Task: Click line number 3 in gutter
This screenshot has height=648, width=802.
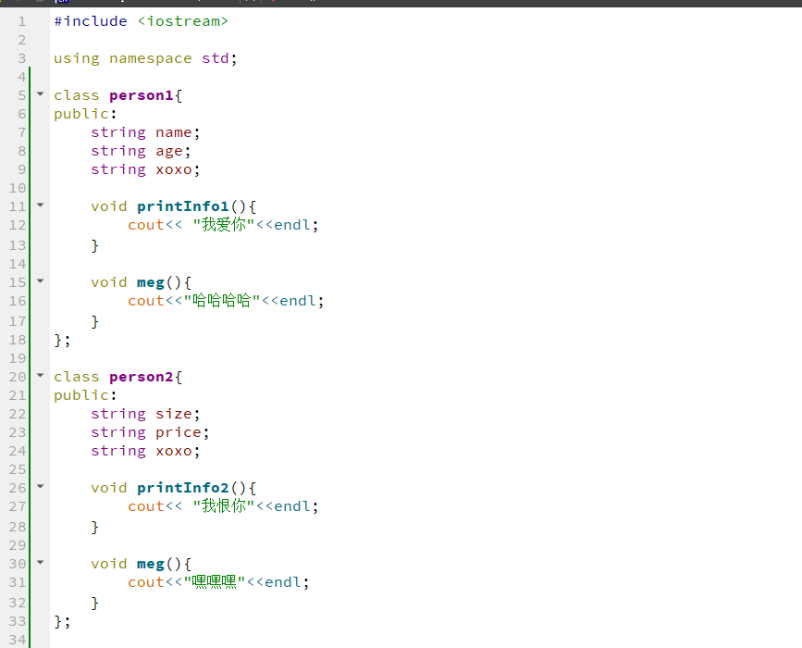Action: 22,58
